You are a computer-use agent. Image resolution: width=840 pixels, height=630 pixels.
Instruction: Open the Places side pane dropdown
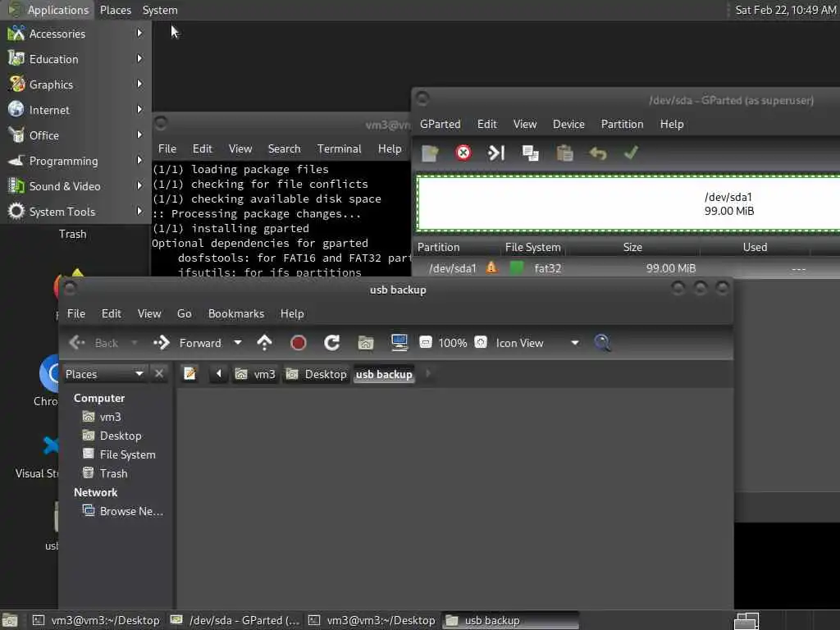click(x=104, y=373)
